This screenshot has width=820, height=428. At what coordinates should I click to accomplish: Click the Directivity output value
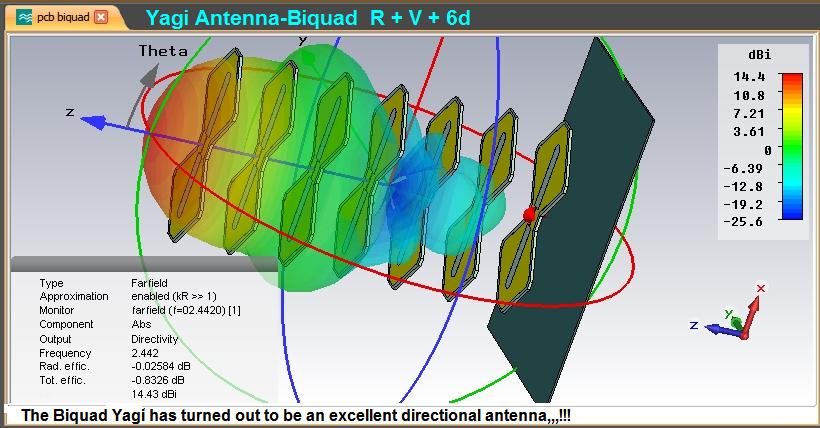click(155, 339)
